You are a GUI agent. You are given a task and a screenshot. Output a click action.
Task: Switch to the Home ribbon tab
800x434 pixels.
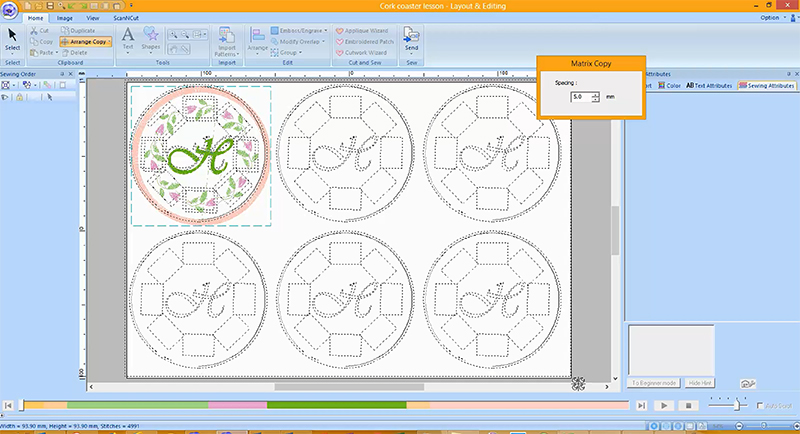pyautogui.click(x=35, y=18)
